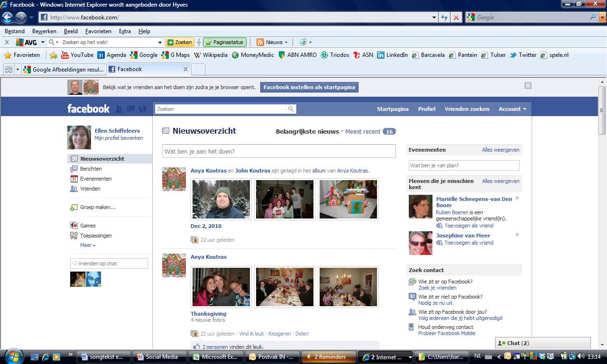Click Windows Start orb
Viewport: 607px width, 364px height.
pos(14,356)
